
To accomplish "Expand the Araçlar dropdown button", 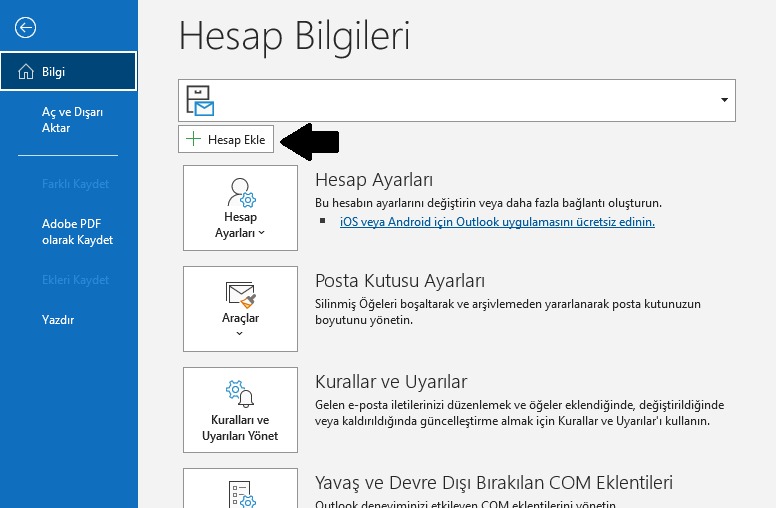I will point(240,308).
